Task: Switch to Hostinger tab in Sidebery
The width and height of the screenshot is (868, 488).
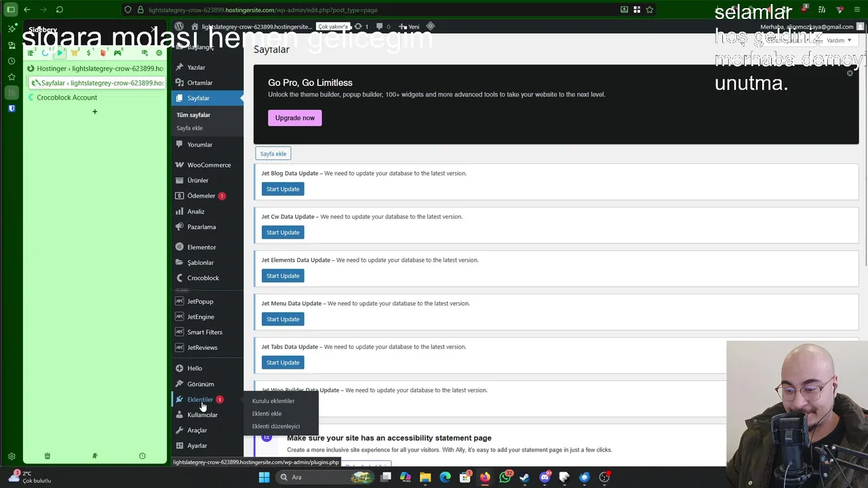Action: pos(96,68)
